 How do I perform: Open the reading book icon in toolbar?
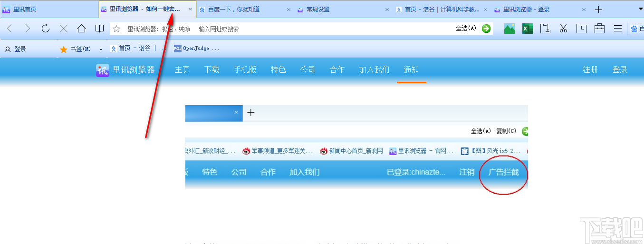pyautogui.click(x=99, y=29)
